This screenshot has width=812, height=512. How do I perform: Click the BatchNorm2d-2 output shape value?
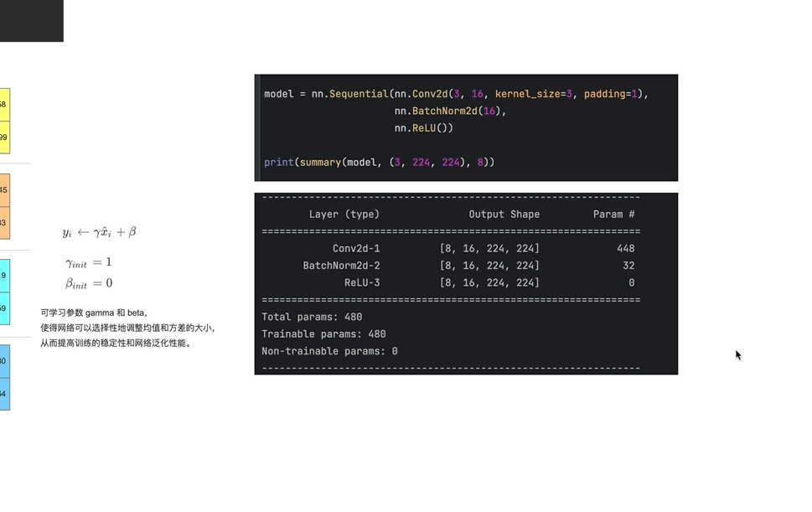point(489,266)
